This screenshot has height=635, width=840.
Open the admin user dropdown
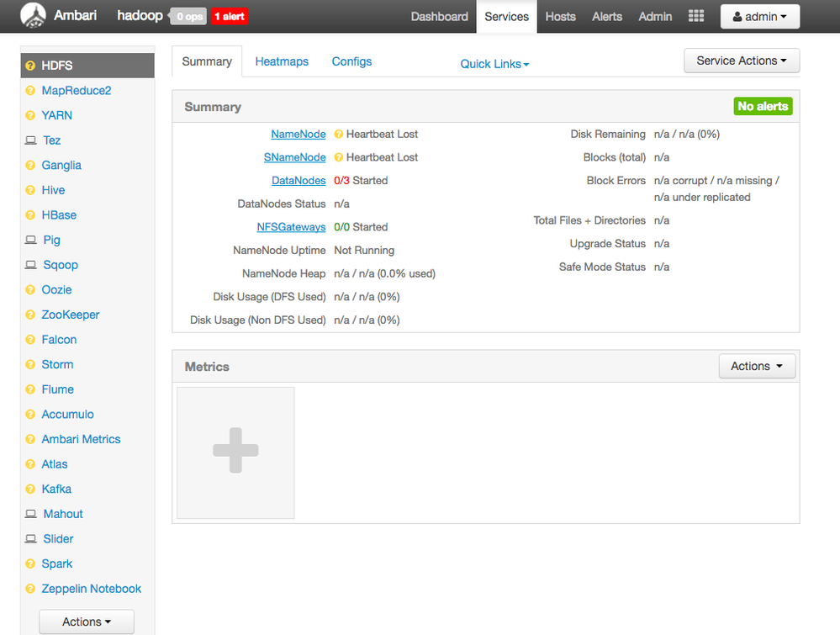759,17
